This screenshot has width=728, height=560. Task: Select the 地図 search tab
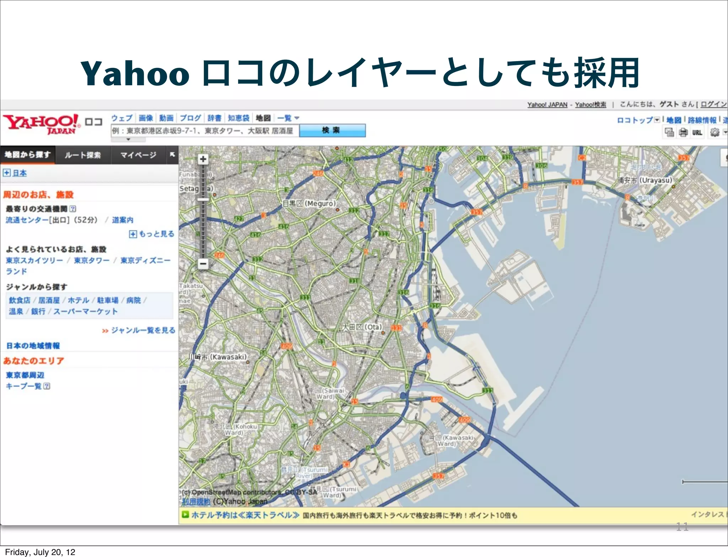tap(263, 118)
